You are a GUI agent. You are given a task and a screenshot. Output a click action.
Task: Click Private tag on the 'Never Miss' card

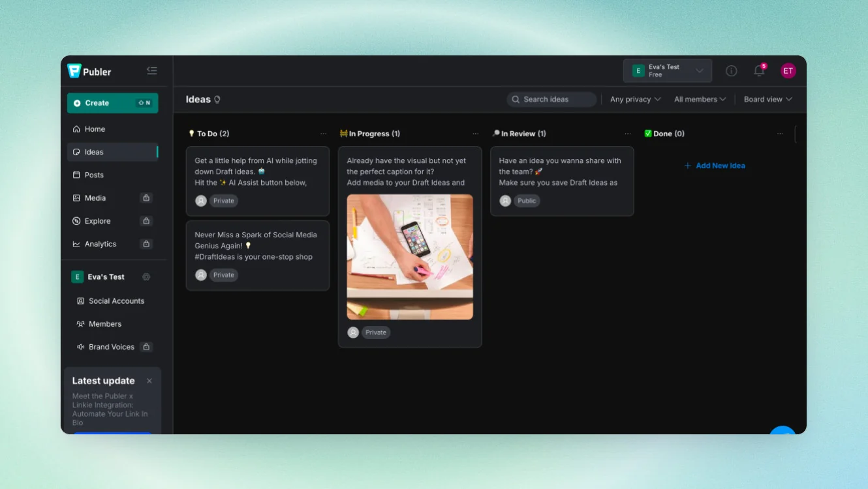pos(224,275)
